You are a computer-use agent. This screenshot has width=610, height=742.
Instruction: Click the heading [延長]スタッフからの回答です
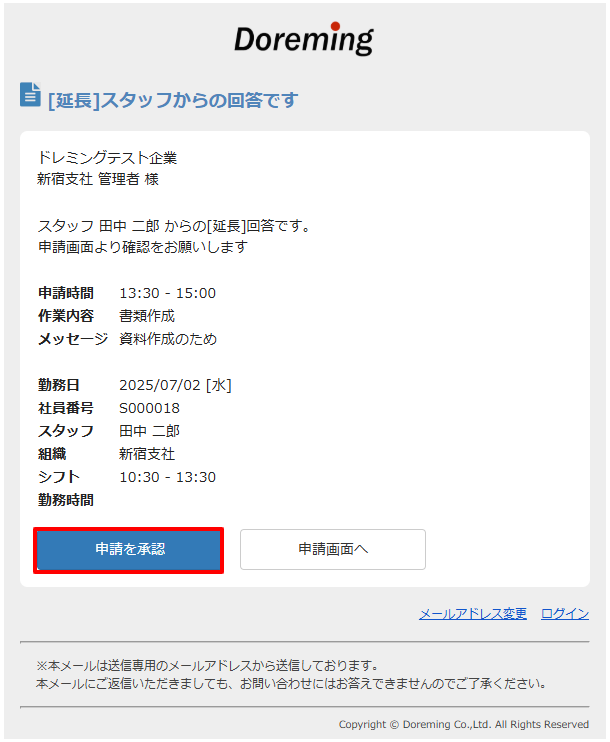(173, 100)
